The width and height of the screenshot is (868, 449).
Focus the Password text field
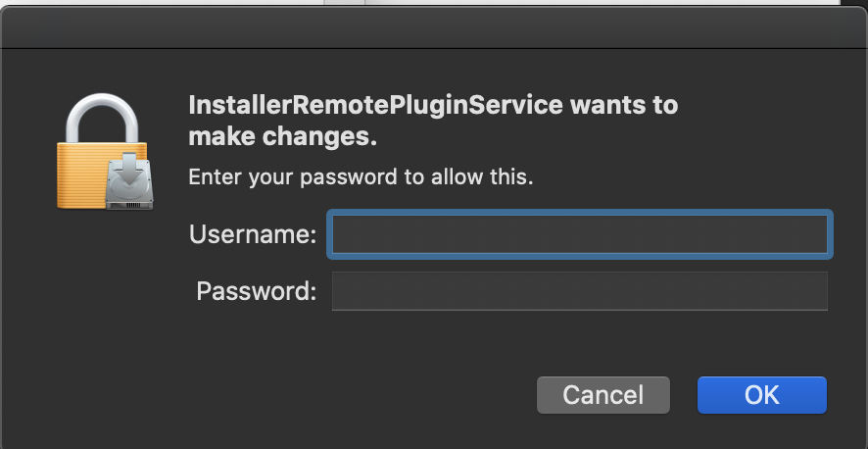[x=580, y=290]
